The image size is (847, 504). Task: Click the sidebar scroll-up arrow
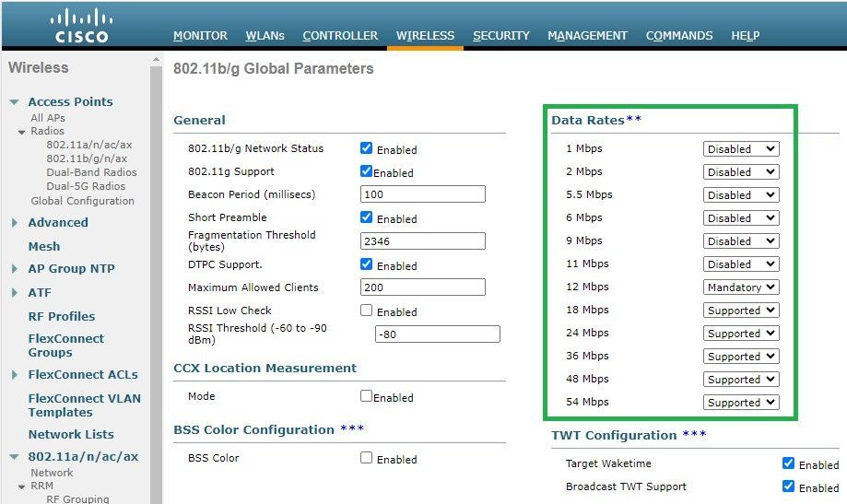coord(156,59)
